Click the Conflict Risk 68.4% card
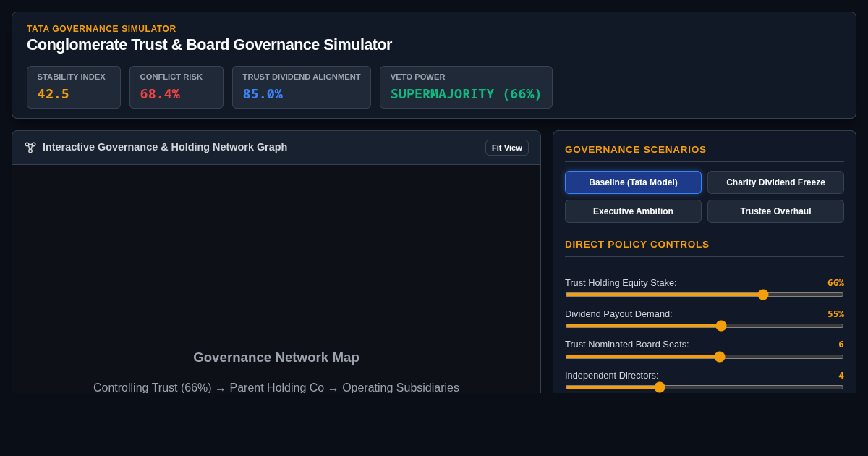 coord(176,88)
